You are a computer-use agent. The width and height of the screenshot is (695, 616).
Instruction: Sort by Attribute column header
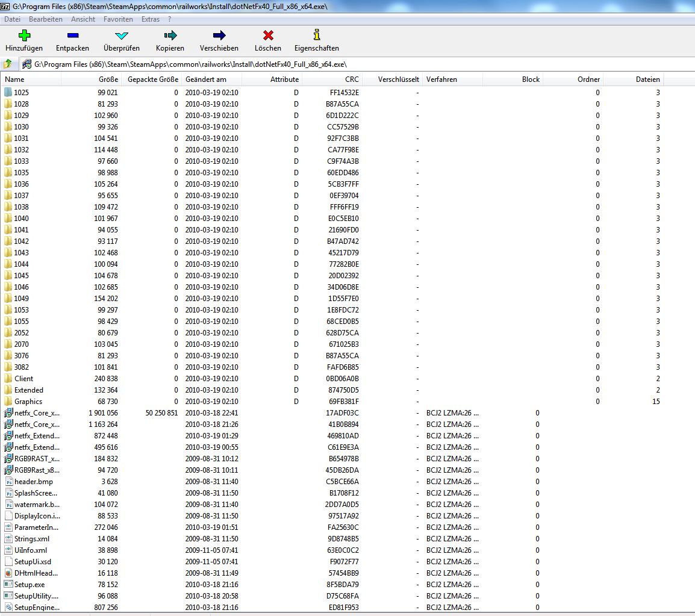272,79
